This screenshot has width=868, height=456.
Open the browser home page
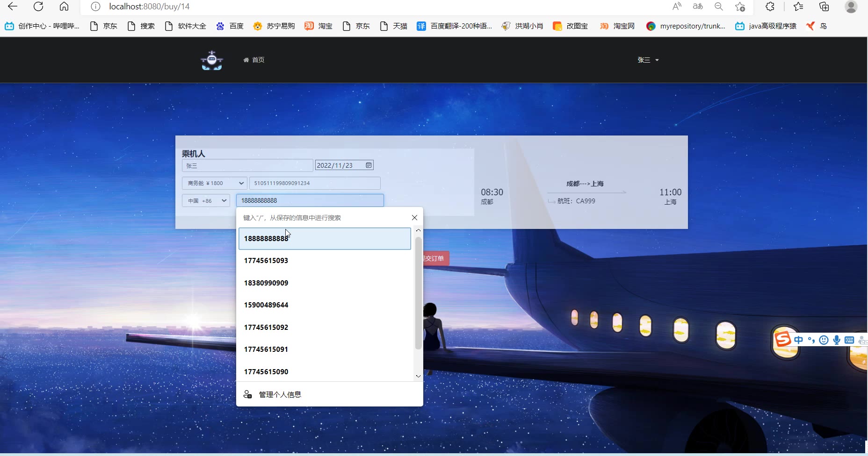(x=64, y=7)
